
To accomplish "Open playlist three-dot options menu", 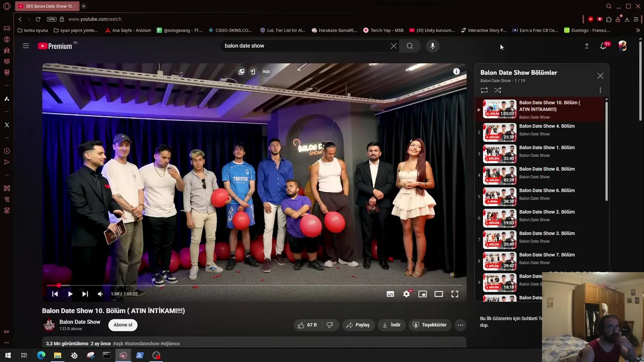I will 600,90.
